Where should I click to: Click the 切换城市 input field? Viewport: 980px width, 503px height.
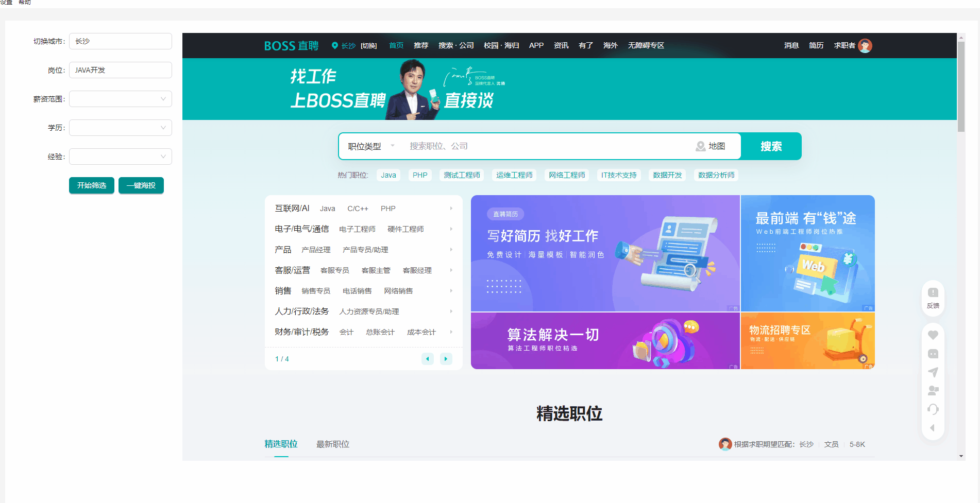pyautogui.click(x=121, y=41)
